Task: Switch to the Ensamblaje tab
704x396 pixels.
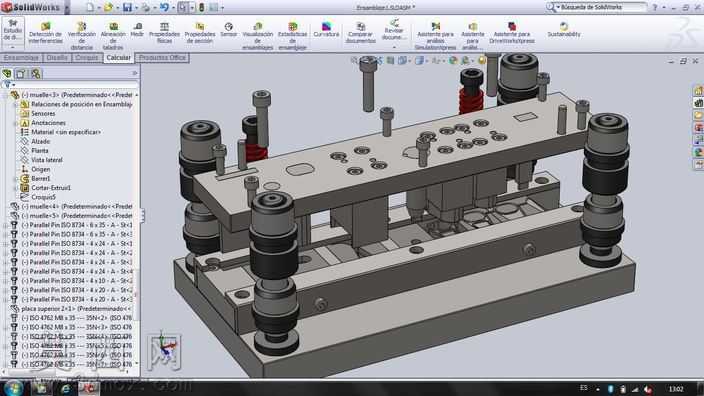Action: point(21,57)
